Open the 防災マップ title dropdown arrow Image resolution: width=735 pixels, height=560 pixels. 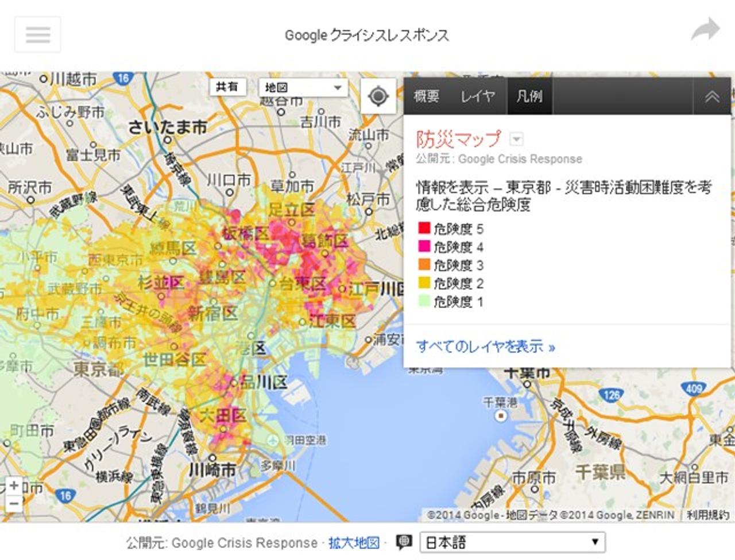[x=517, y=139]
